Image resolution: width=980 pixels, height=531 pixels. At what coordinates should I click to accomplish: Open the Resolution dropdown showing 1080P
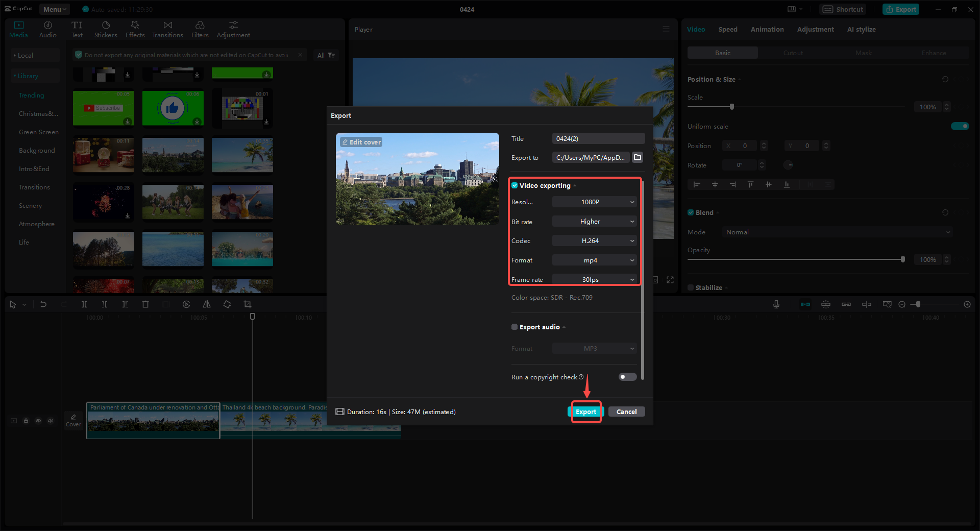(x=594, y=202)
